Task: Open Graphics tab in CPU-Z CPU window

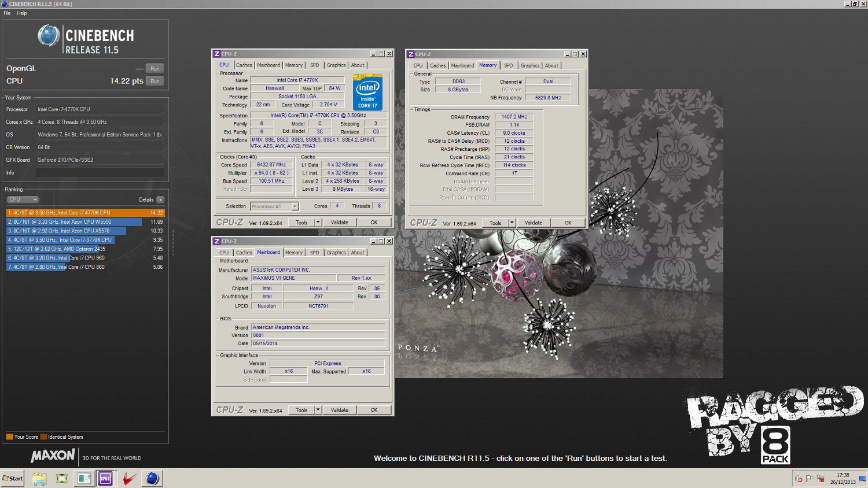Action: tap(336, 65)
